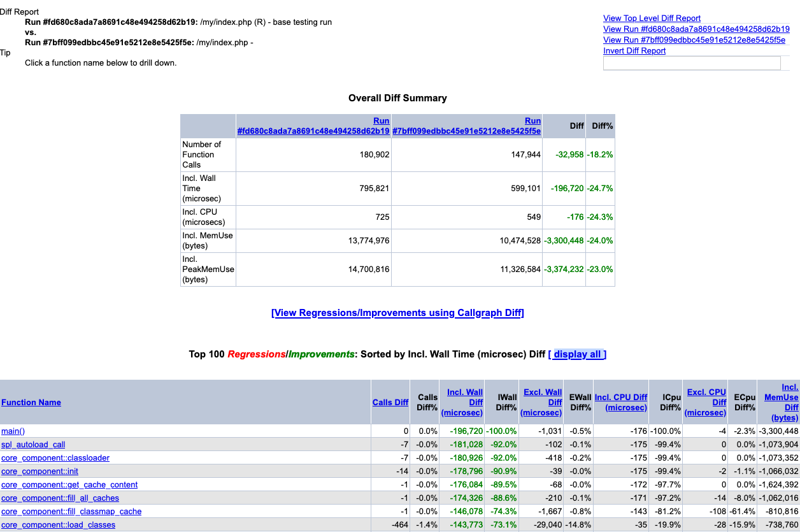Screen dimensions: 800x532
Task: Select -464 calls diff for load_classes
Action: point(399,525)
